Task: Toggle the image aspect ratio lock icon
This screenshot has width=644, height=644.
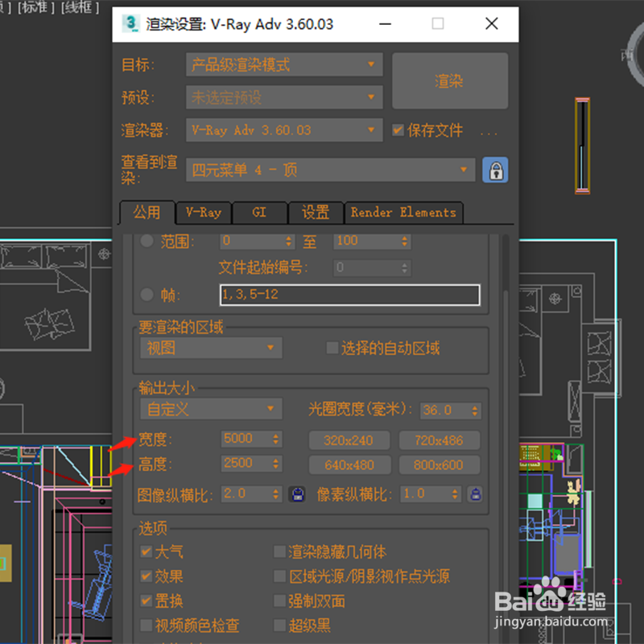Action: coord(298,494)
